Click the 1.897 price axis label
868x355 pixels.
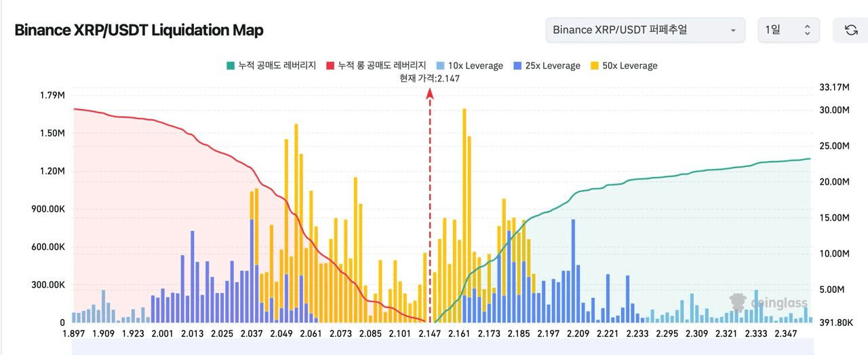coord(73,334)
